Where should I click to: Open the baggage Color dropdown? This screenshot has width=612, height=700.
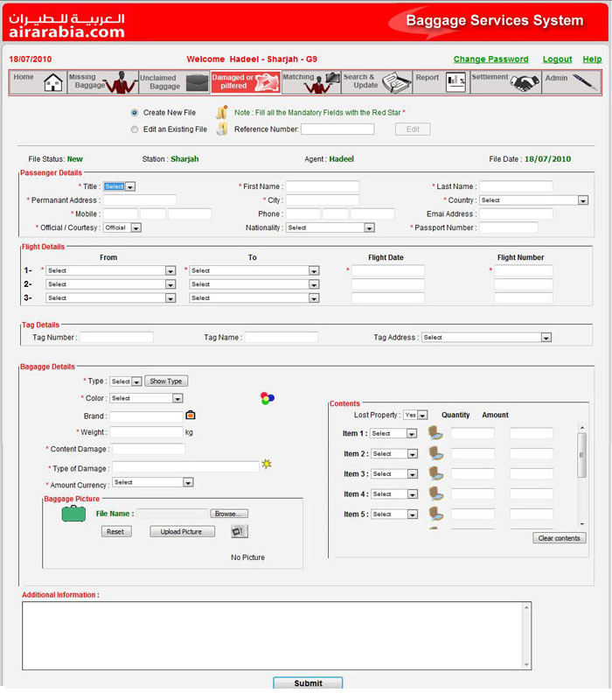[146, 398]
